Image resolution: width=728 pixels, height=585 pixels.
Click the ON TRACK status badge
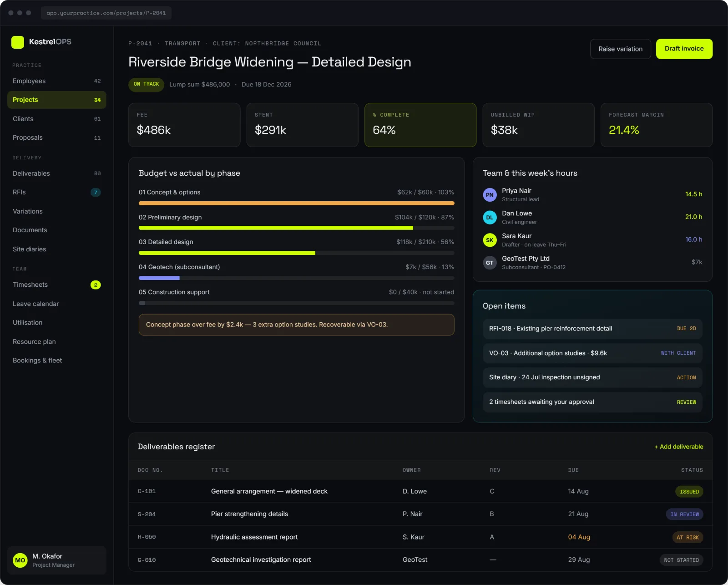coord(146,84)
